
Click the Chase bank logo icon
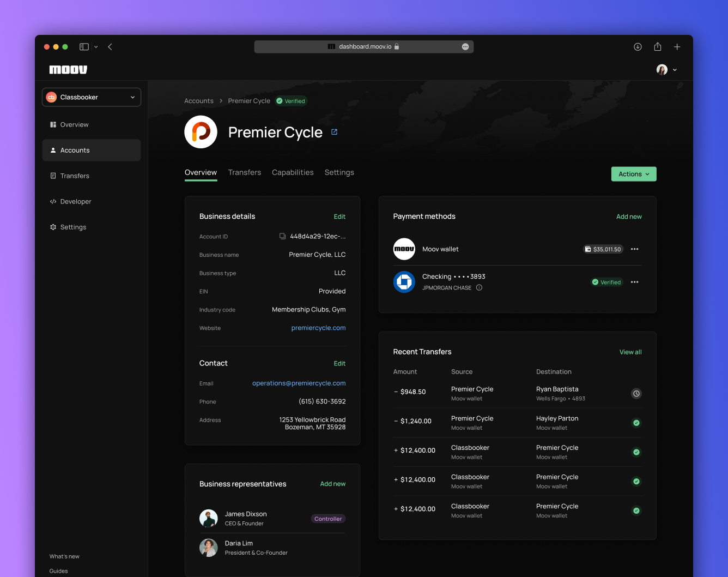[x=404, y=282]
